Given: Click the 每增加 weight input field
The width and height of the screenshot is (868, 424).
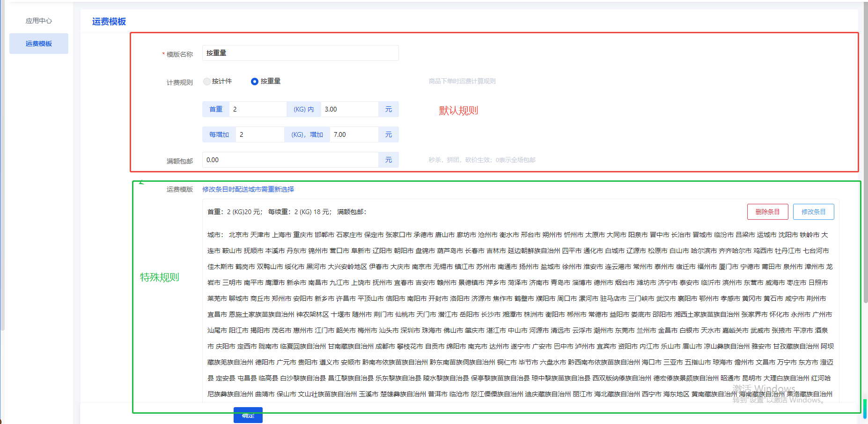Looking at the screenshot, I should 260,134.
